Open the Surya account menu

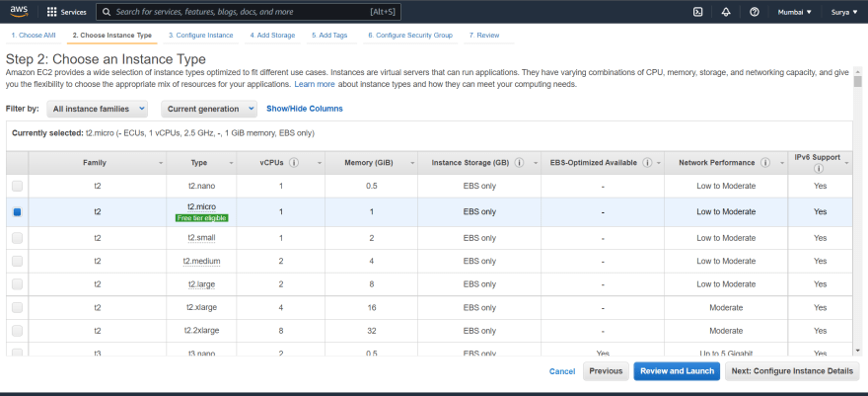(843, 12)
